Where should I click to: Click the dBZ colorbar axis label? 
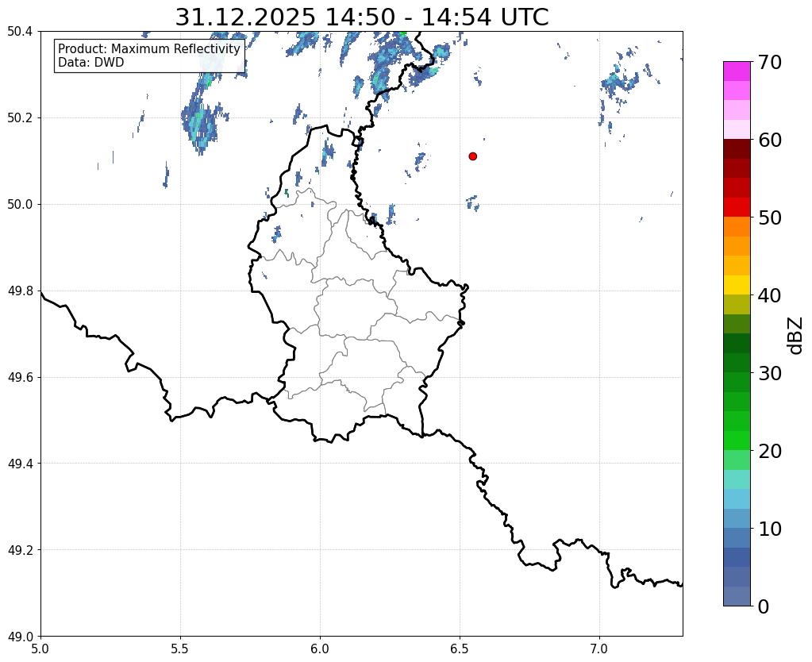(796, 336)
